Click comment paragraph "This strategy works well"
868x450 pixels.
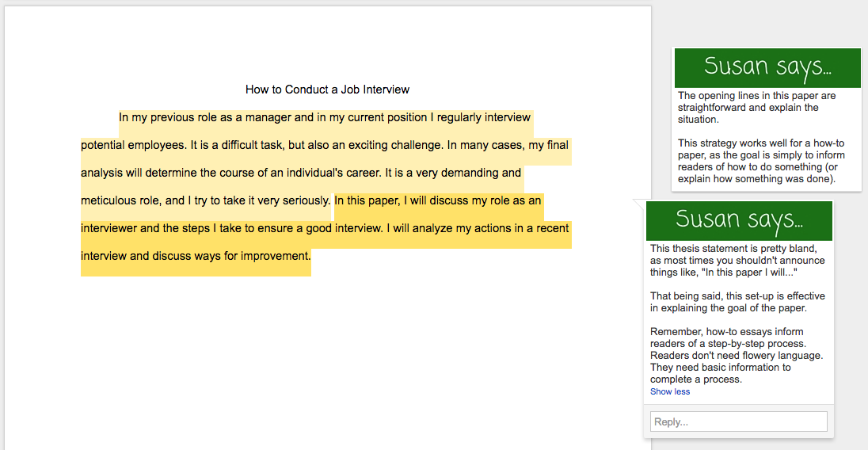coord(760,161)
